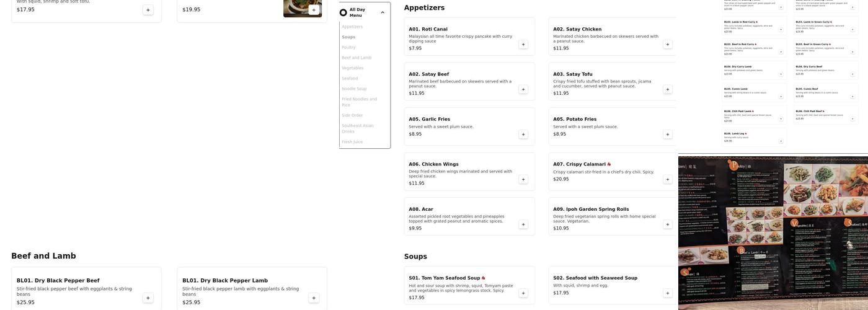Screen dimensions: 868x310
Task: Open the A08. Acar item title
Action: pos(421,210)
